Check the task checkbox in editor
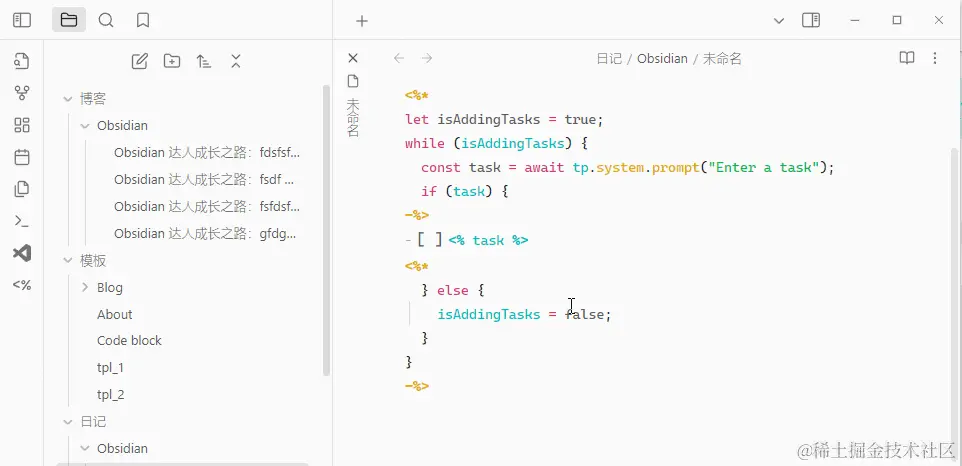 point(429,240)
